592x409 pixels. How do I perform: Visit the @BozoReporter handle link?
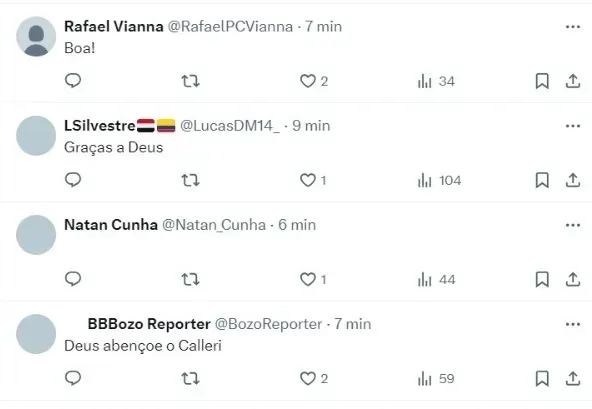tap(268, 324)
